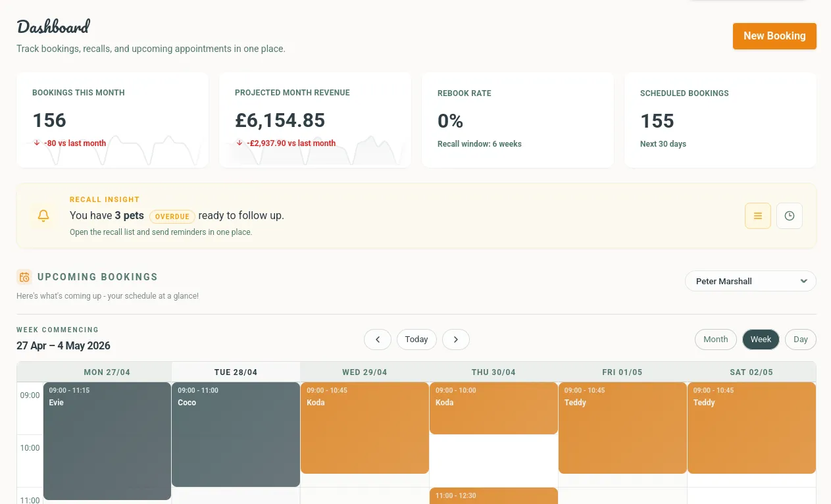Go to previous week with left chevron
This screenshot has height=504, width=831.
pyautogui.click(x=378, y=340)
